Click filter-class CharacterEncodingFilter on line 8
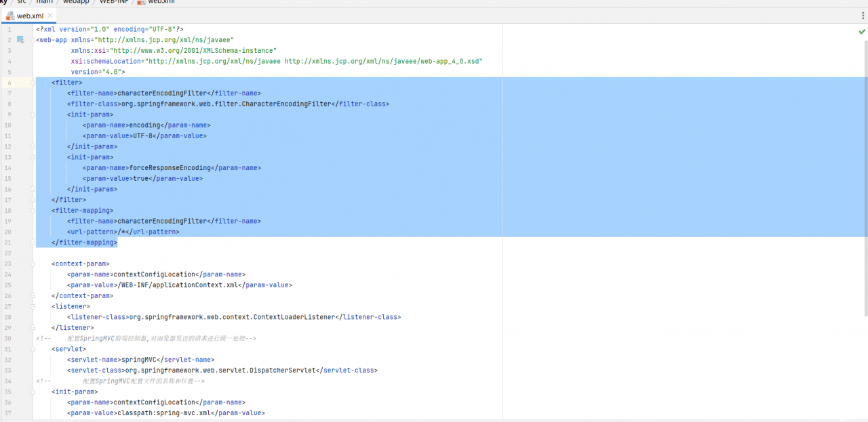 click(228, 104)
